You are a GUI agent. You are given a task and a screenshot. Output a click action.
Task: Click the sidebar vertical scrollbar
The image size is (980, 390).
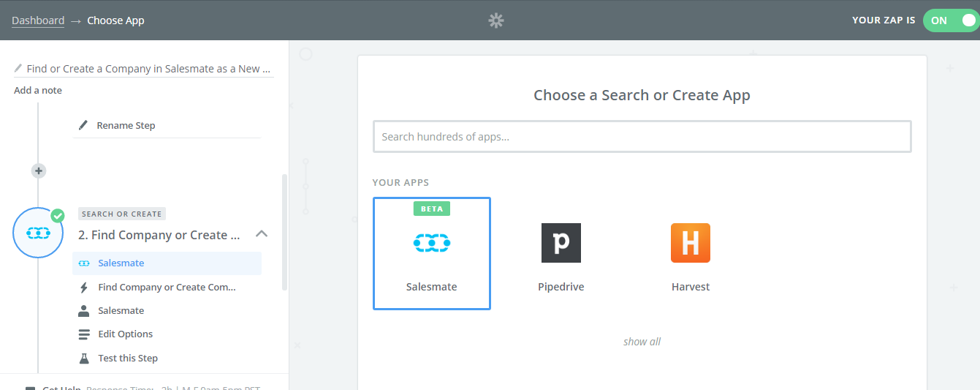pos(284,232)
